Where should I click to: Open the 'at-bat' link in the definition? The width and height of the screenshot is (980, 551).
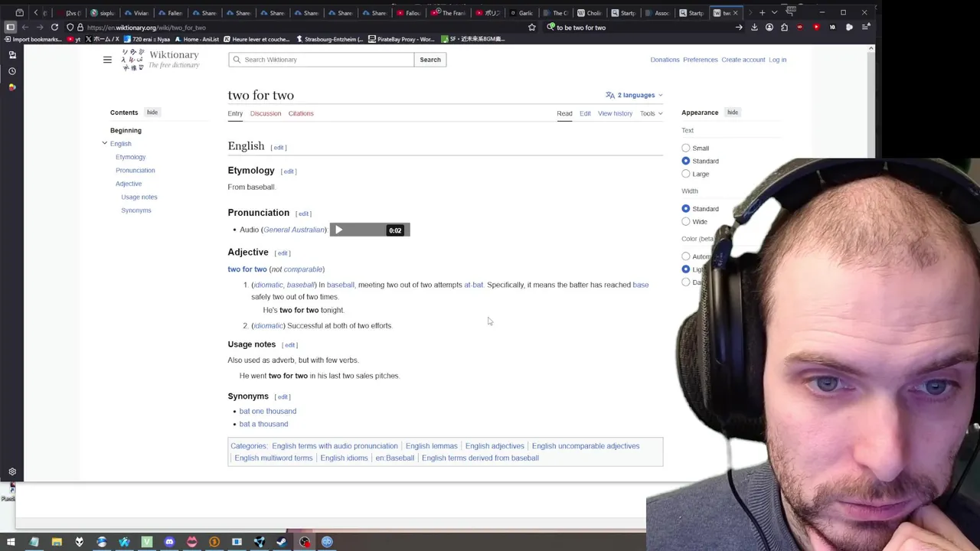(473, 285)
